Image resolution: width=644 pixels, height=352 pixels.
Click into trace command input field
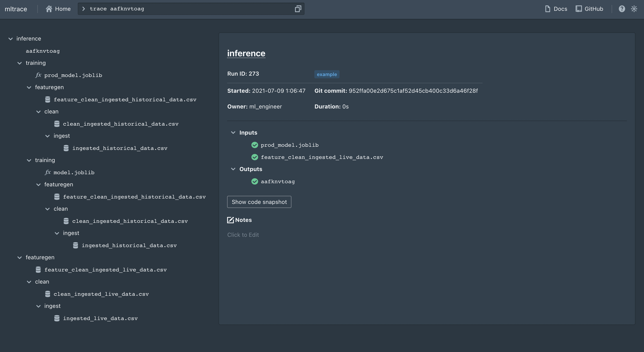(190, 9)
